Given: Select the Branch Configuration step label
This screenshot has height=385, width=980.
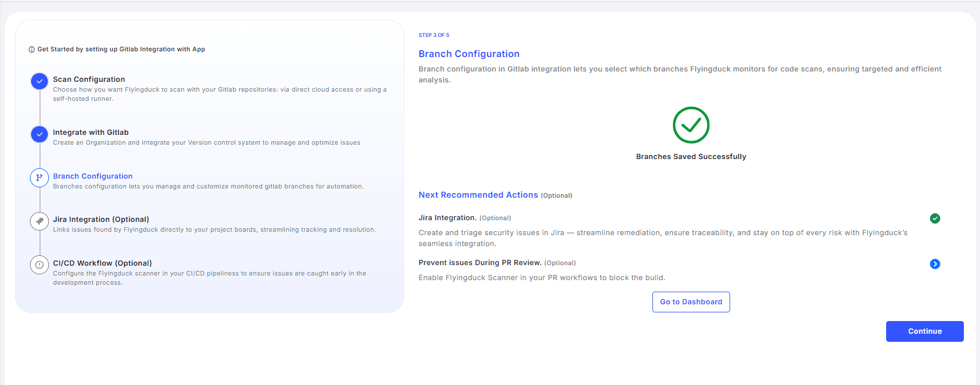Looking at the screenshot, I should point(93,176).
